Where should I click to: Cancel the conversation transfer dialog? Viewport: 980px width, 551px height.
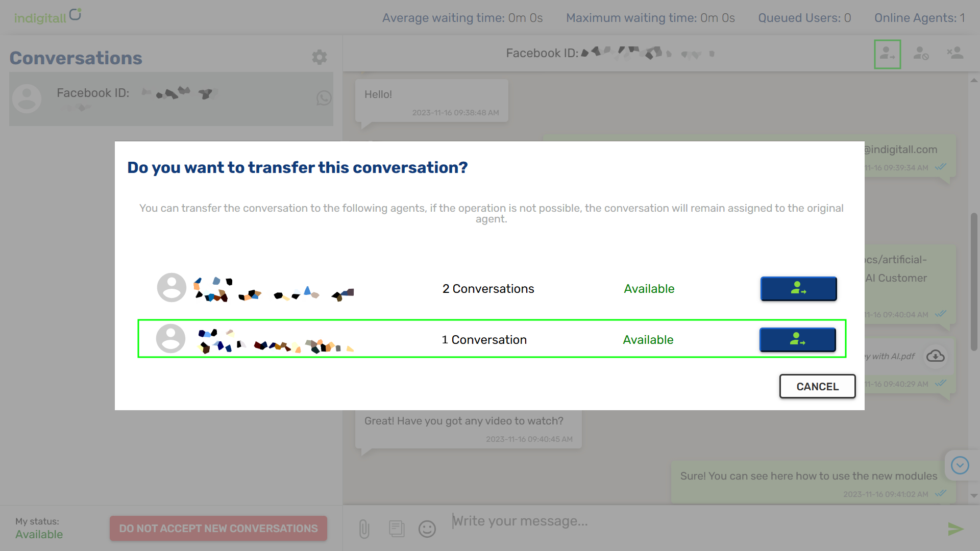pos(817,386)
